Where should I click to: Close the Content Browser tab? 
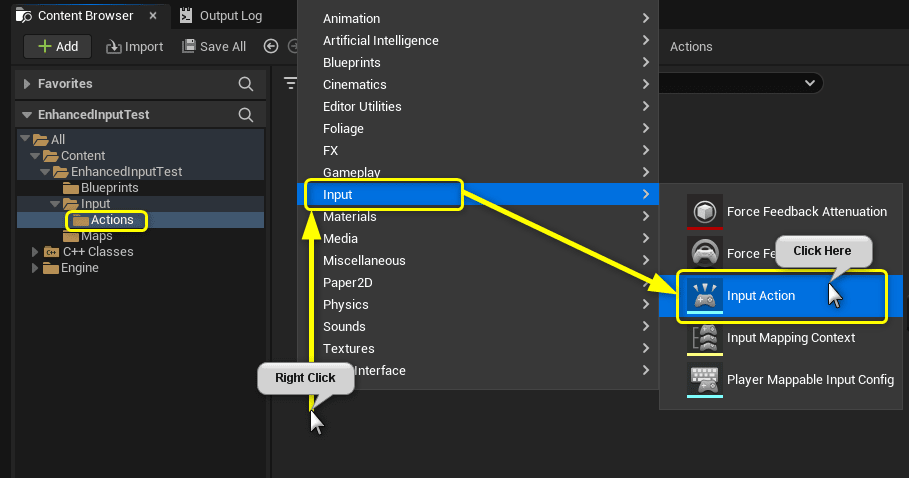point(153,16)
